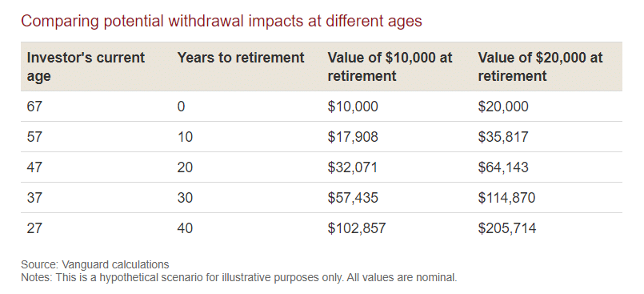644x294 pixels.
Task: Click the table title about withdrawal impacts
Action: click(x=222, y=21)
